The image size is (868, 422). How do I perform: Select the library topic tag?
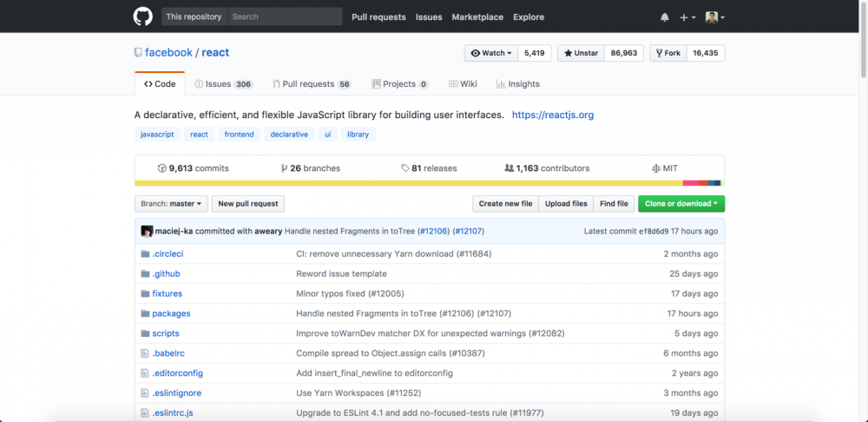tap(358, 135)
